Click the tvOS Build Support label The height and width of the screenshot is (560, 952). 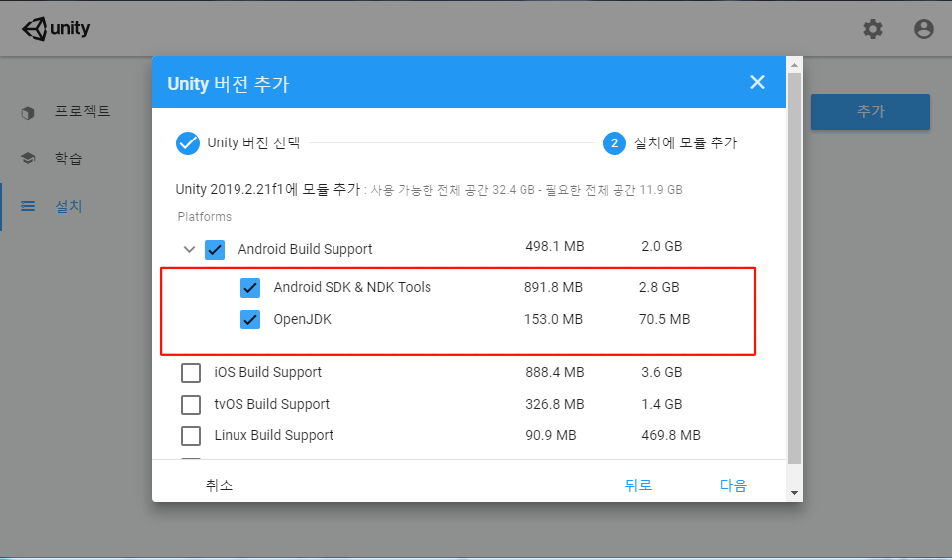[x=271, y=404]
